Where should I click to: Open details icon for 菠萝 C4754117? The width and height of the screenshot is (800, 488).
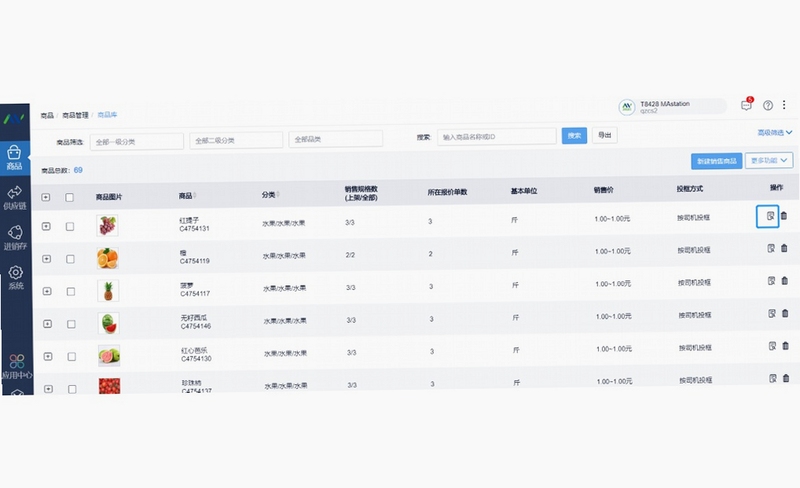(771, 281)
